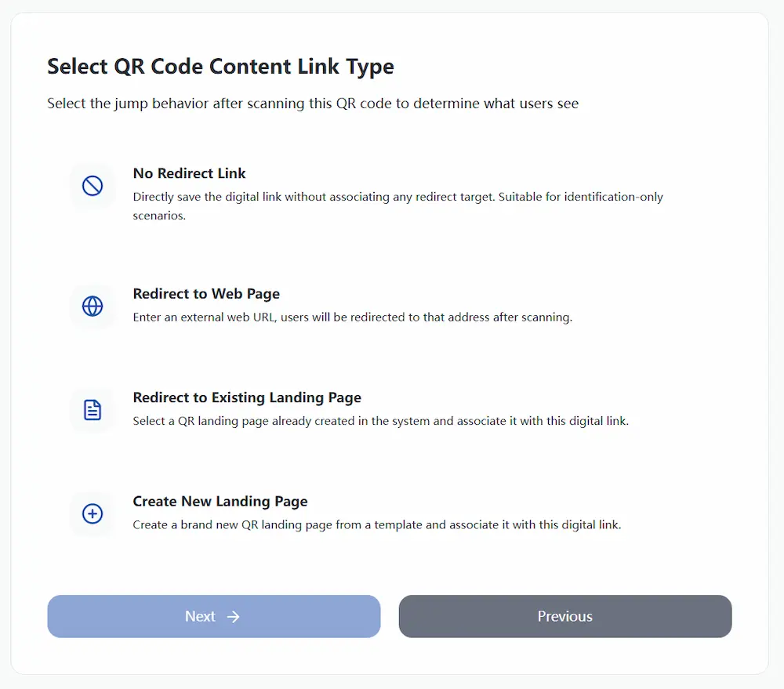Click the 'Enter an external web URL' description

[353, 317]
